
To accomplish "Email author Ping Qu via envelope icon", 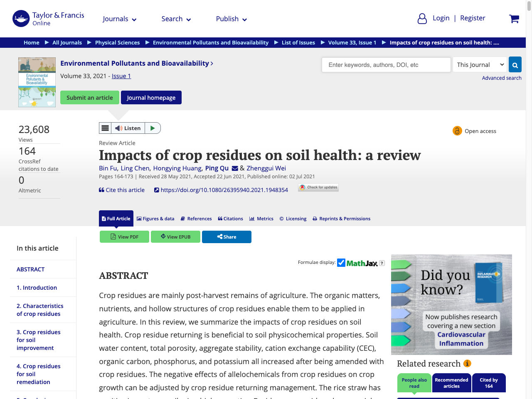I will 235,168.
